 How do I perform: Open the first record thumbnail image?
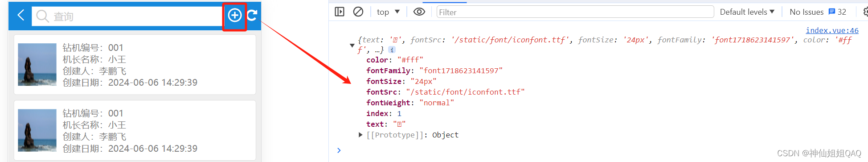[37, 64]
